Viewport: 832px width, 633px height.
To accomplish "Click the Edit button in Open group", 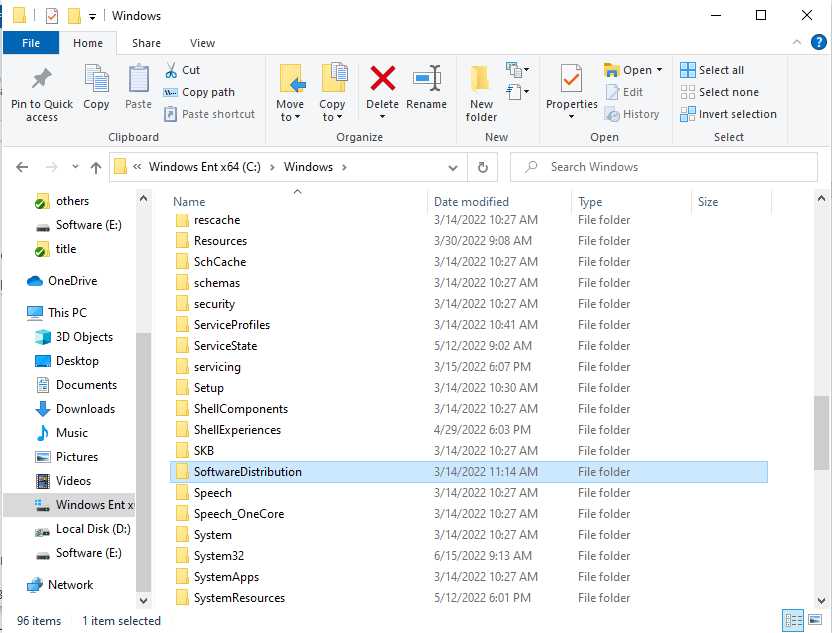I will (624, 92).
